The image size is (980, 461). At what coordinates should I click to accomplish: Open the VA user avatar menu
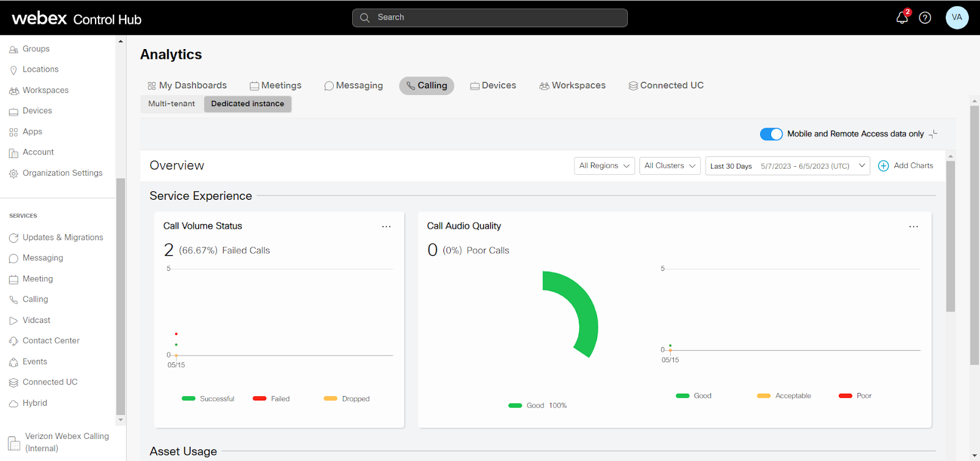(x=957, y=17)
